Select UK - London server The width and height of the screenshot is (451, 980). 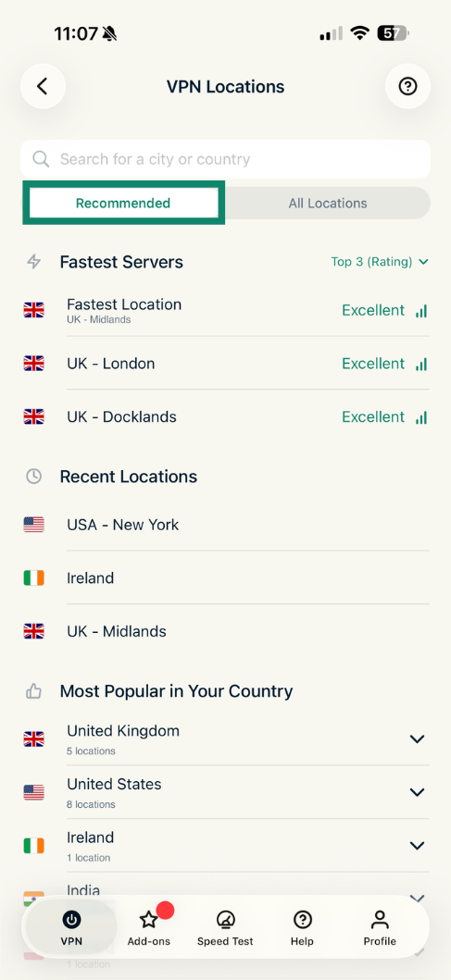coord(226,363)
